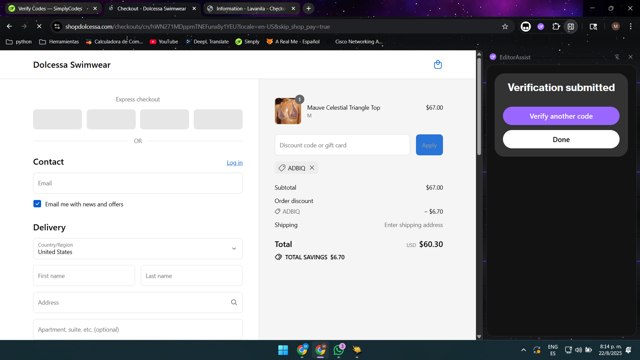Viewport: 640px width, 360px height.
Task: Toggle the browser side panel icon
Action: coord(571,27)
